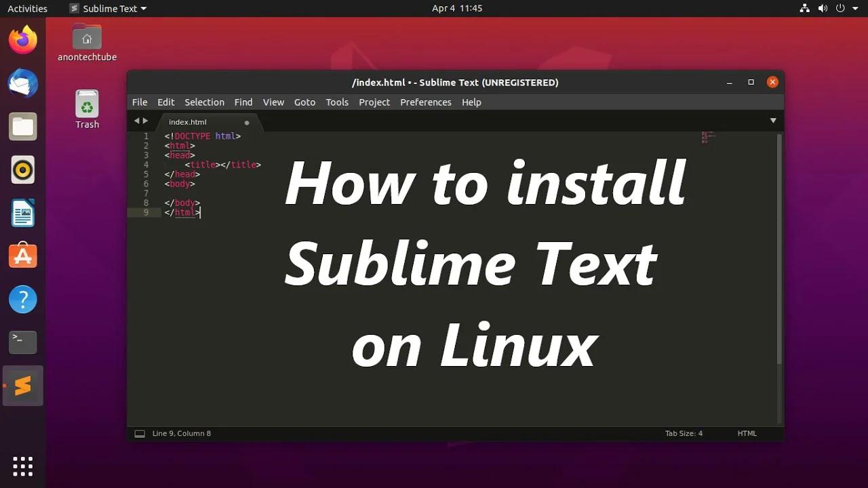The height and width of the screenshot is (488, 868).
Task: Click the minimap beside the scrollbar
Action: pos(707,139)
